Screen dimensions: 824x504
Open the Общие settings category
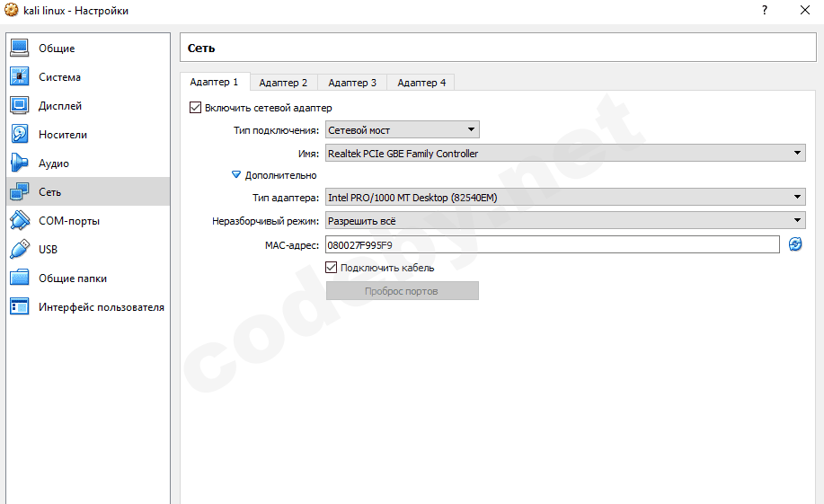coord(88,48)
